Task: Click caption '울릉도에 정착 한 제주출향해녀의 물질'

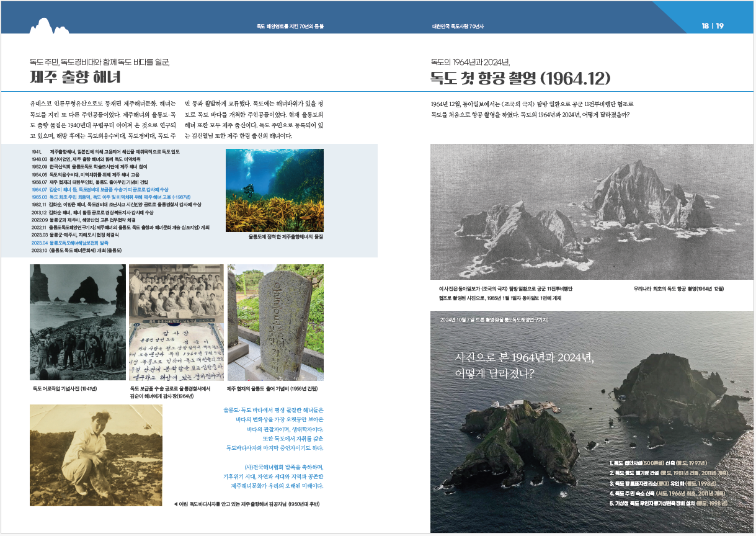Action: pyautogui.click(x=286, y=237)
